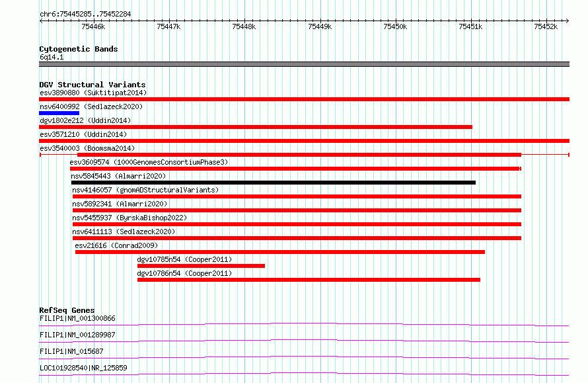Open esv3540003 (Boomsma2014) label

coord(87,148)
